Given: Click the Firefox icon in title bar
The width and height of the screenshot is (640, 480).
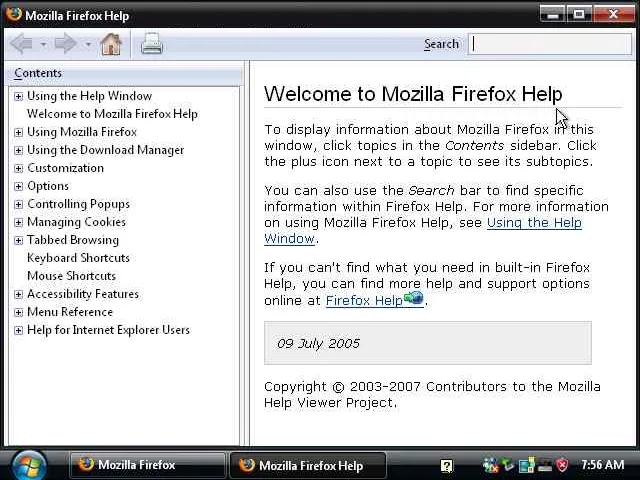Looking at the screenshot, I should (x=14, y=14).
